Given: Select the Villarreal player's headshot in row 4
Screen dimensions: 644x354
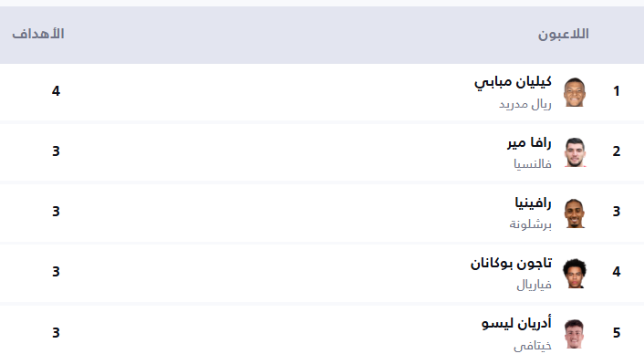Looking at the screenshot, I should [575, 273].
